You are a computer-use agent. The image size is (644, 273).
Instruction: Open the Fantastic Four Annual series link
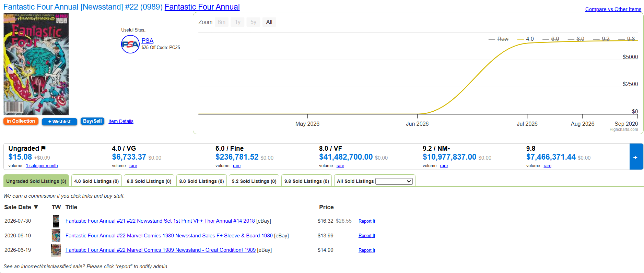click(202, 7)
